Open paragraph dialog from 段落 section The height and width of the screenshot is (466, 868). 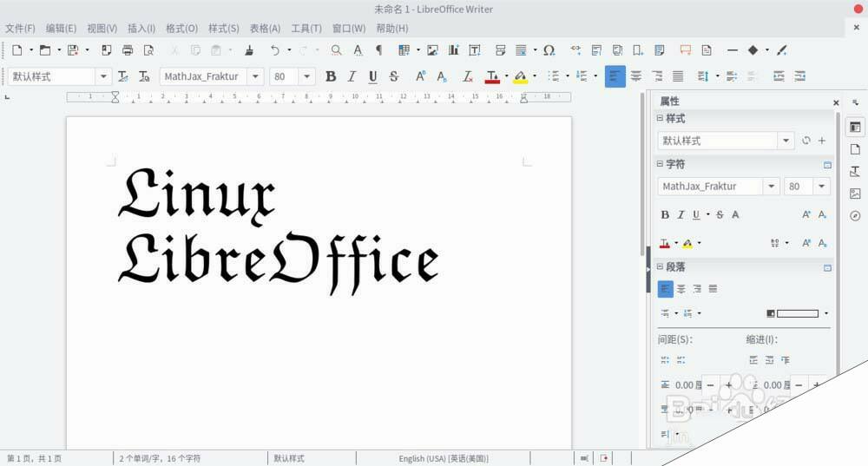pyautogui.click(x=827, y=268)
